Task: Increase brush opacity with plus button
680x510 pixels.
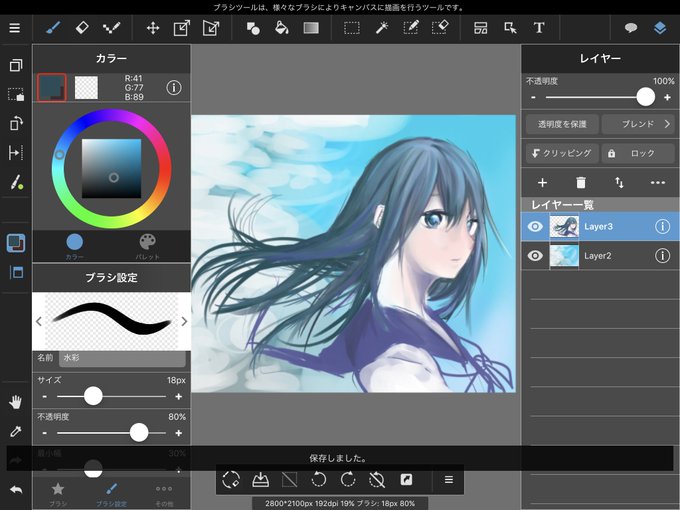Action: (x=178, y=433)
